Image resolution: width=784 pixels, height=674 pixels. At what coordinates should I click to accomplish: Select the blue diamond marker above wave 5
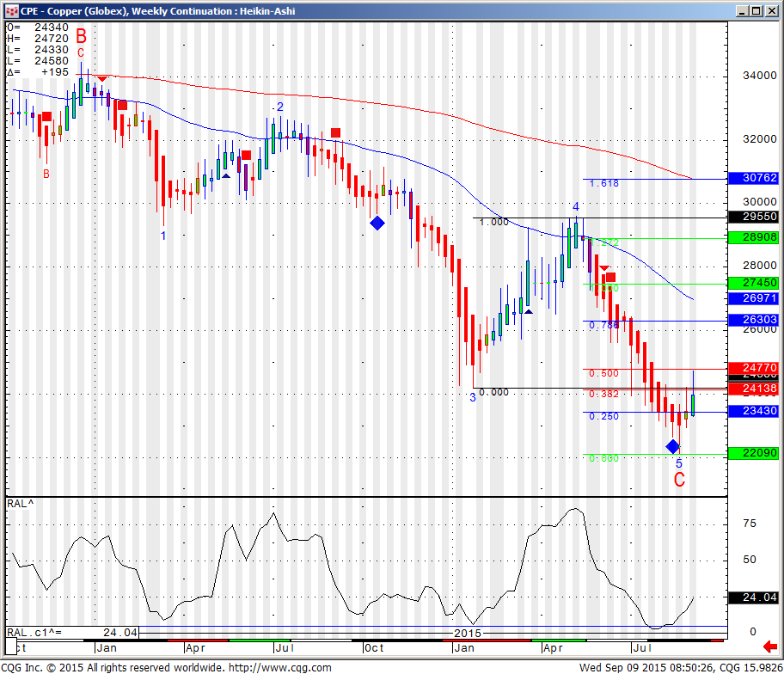pos(673,445)
